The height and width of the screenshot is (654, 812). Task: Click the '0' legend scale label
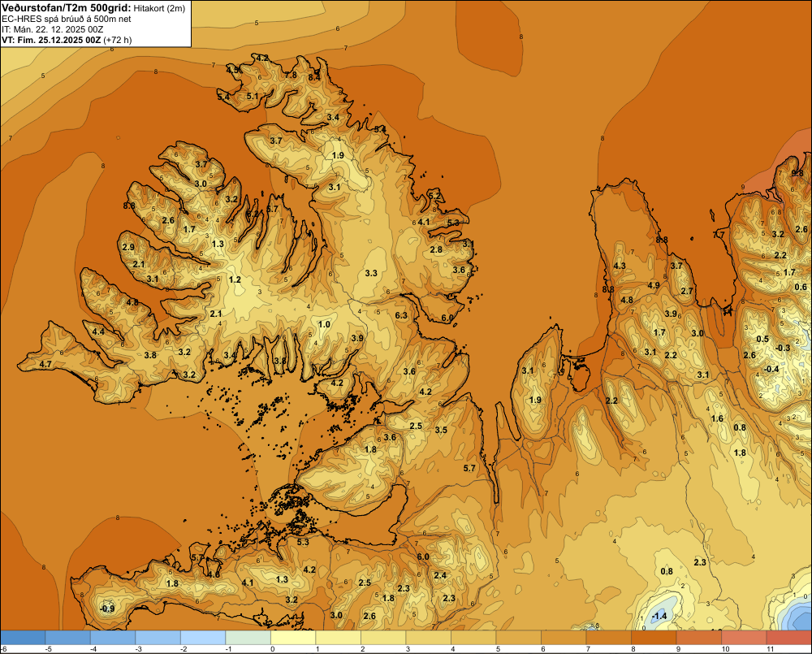[272, 649]
